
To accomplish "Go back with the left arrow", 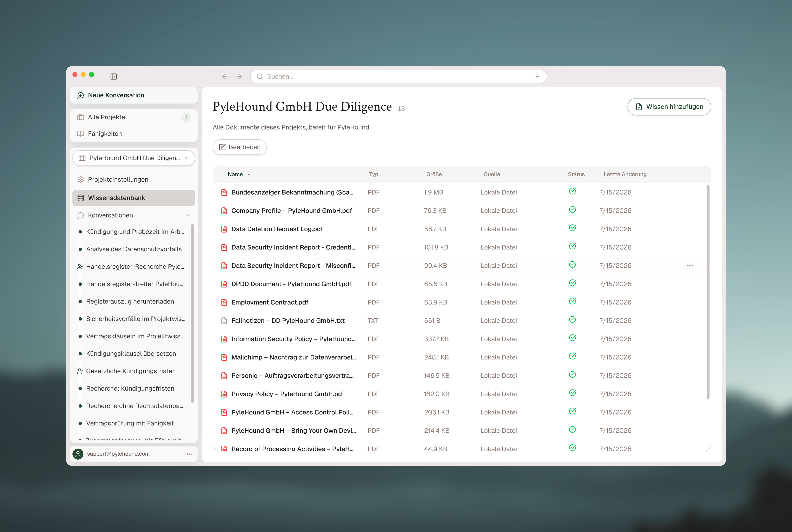I will pyautogui.click(x=224, y=76).
